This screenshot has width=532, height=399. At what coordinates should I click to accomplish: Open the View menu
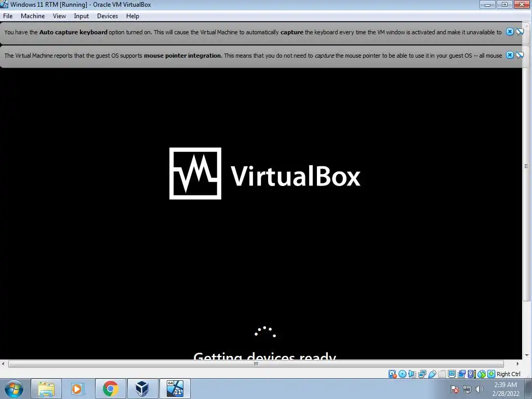[59, 16]
